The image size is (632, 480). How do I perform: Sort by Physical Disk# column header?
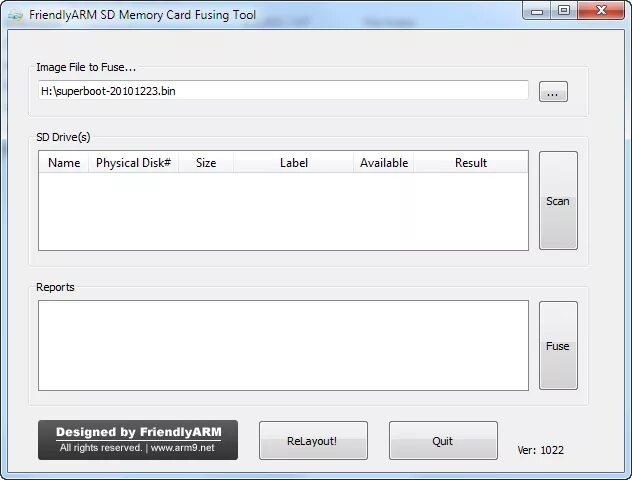coord(133,162)
